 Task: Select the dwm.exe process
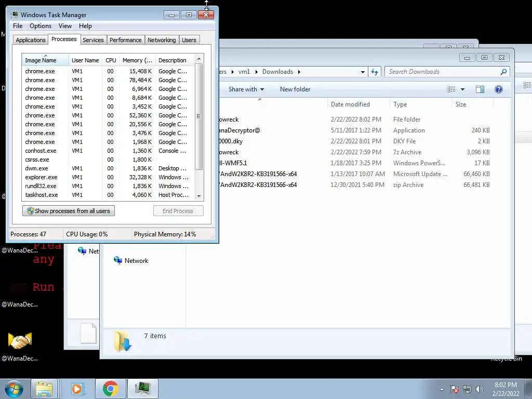[x=108, y=168]
